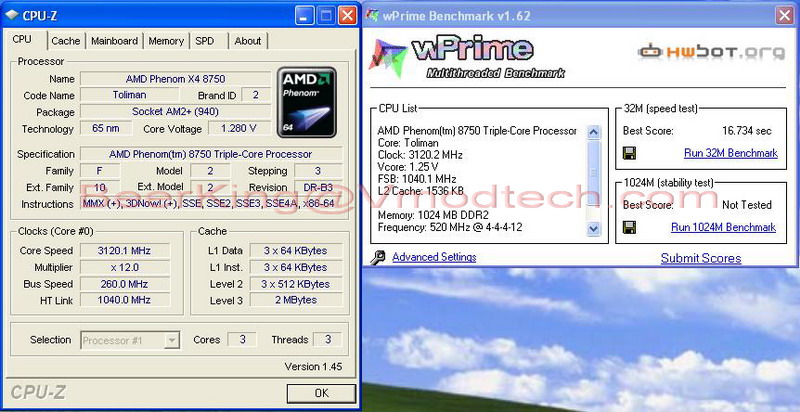
Task: Click the Package value Socket AM2+ (940)
Action: [176, 111]
